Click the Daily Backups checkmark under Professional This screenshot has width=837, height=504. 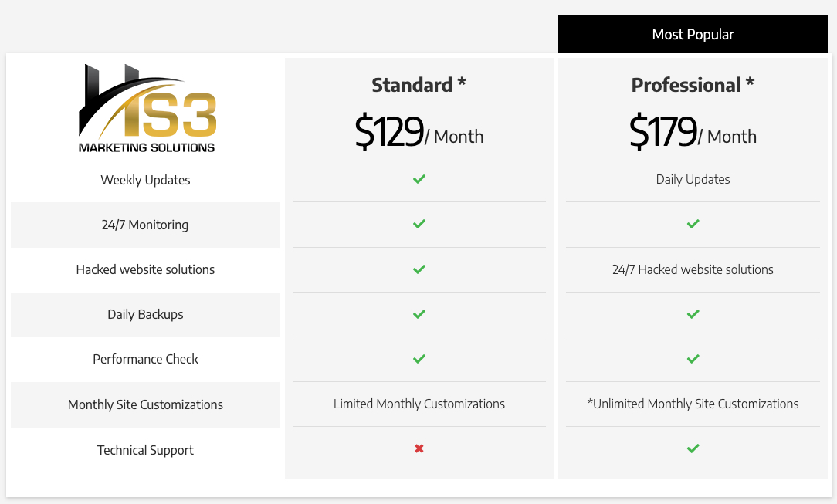tap(692, 314)
